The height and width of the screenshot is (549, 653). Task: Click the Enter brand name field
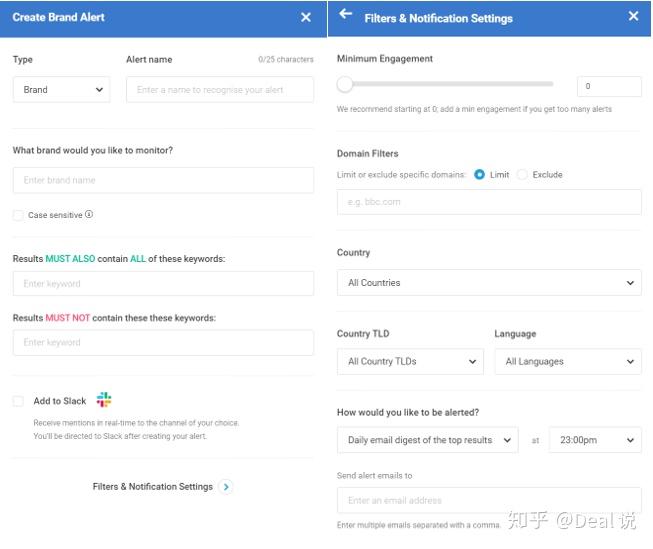[163, 180]
